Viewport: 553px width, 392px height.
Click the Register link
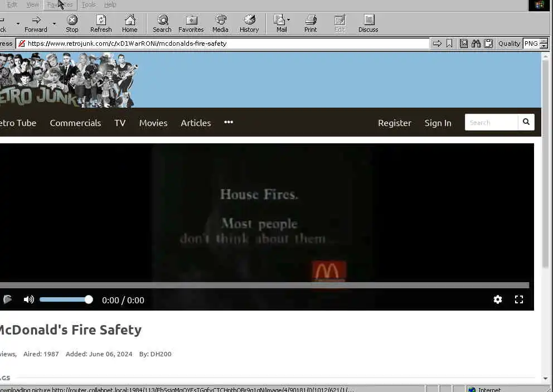(395, 123)
